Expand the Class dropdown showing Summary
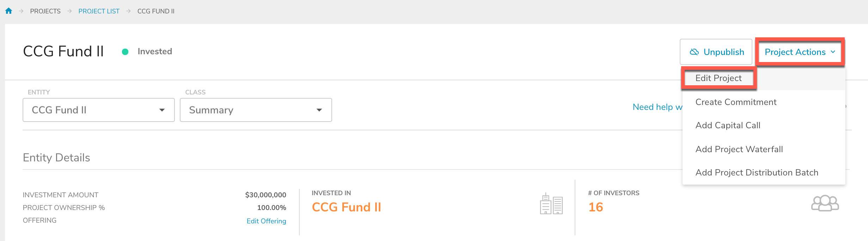Viewport: 868px width, 241px height. pyautogui.click(x=256, y=110)
